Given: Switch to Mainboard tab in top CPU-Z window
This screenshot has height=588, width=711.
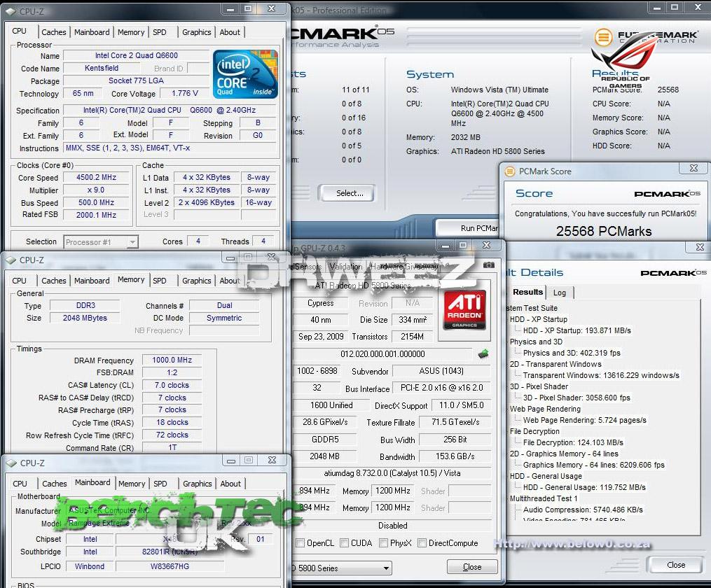Looking at the screenshot, I should click(92, 32).
